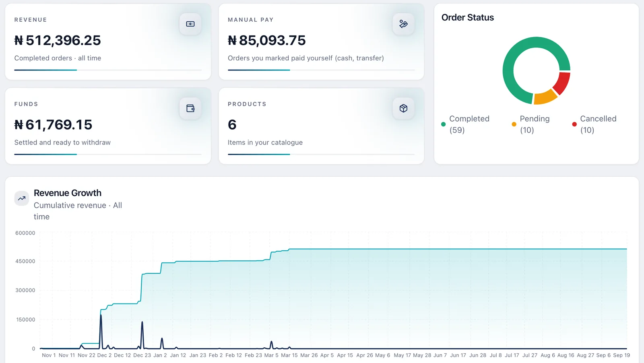
Task: Click the red Cancelled donut segment
Action: tap(562, 83)
